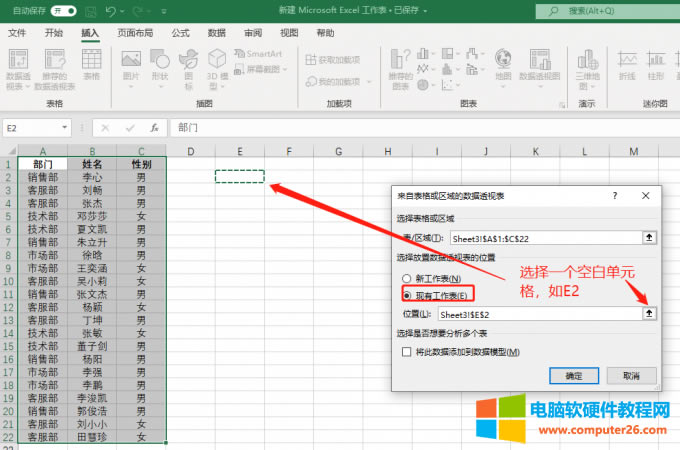680x450 pixels.
Task: Click the 取消 button in the dialog
Action: 630,376
